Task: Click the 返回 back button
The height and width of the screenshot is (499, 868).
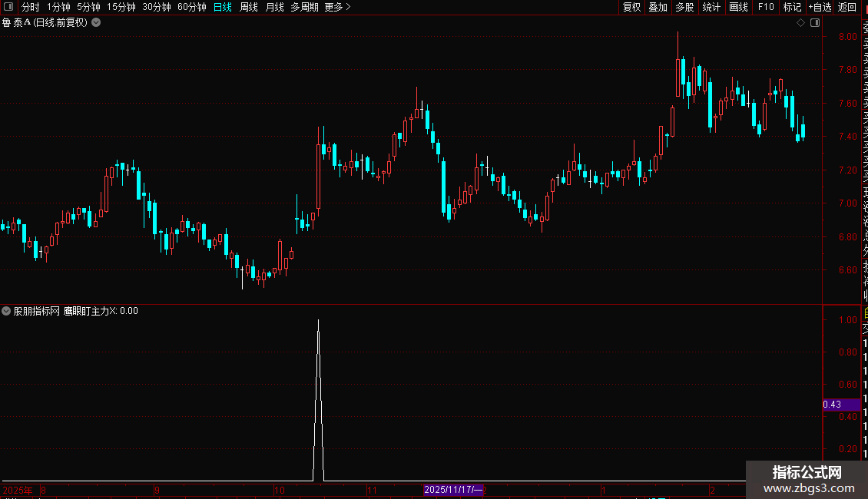Action: coord(847,7)
